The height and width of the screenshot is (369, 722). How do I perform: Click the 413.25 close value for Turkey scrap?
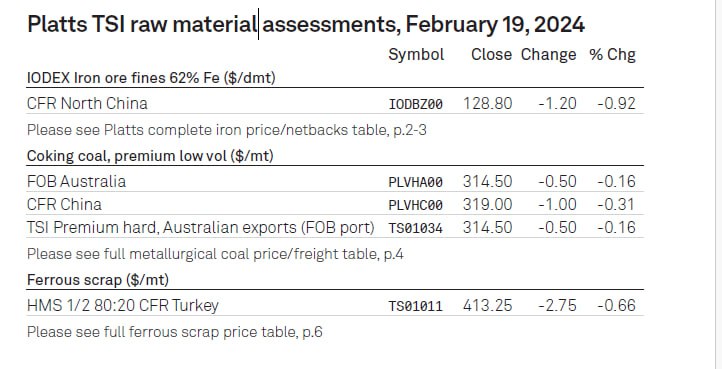(x=488, y=306)
